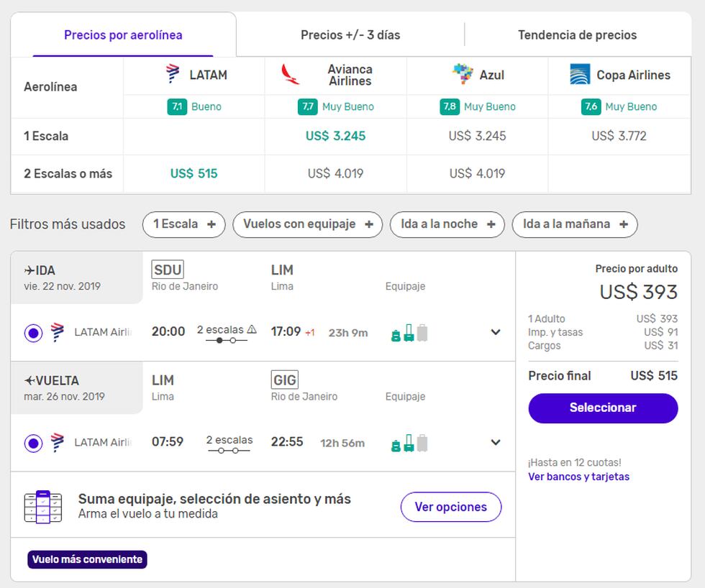
Task: Click the LATAM airline logo in price table
Action: point(173,74)
